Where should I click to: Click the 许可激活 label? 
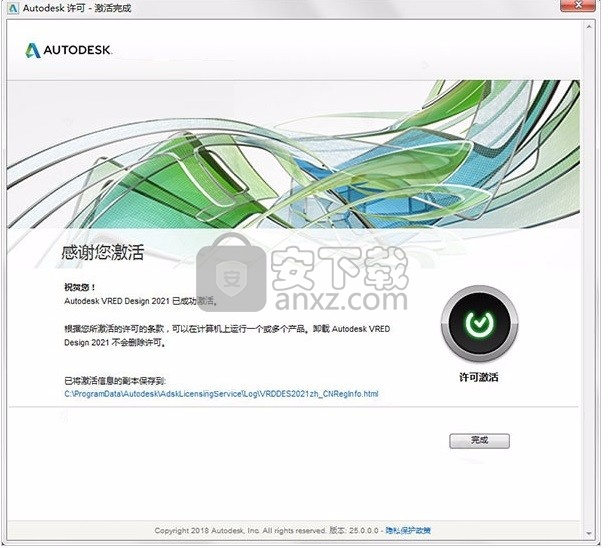tap(479, 377)
